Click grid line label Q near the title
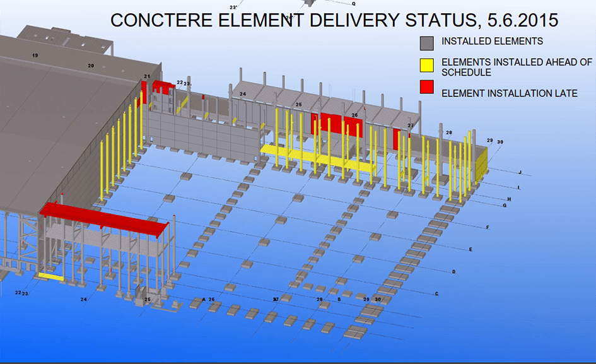The width and height of the screenshot is (596, 364). 353,4
